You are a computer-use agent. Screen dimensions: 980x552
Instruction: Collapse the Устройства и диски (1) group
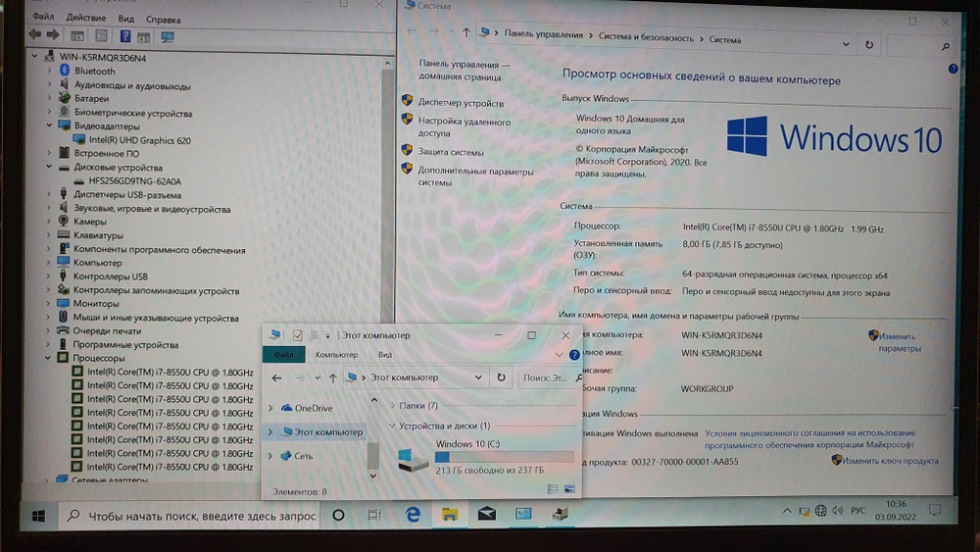392,426
